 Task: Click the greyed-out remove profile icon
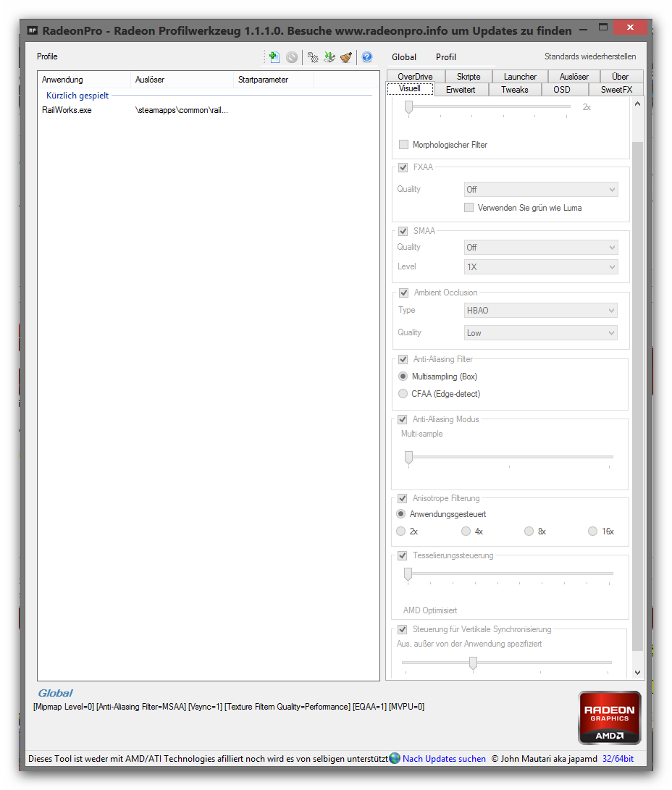coord(292,57)
